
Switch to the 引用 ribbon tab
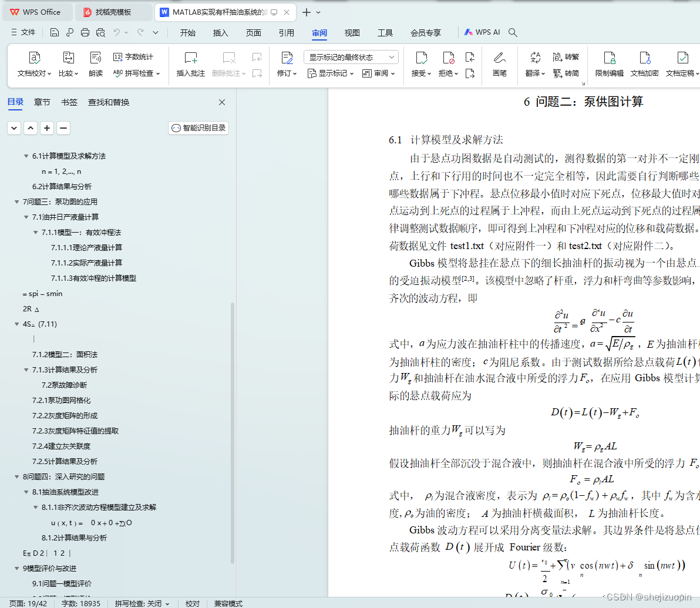point(286,33)
